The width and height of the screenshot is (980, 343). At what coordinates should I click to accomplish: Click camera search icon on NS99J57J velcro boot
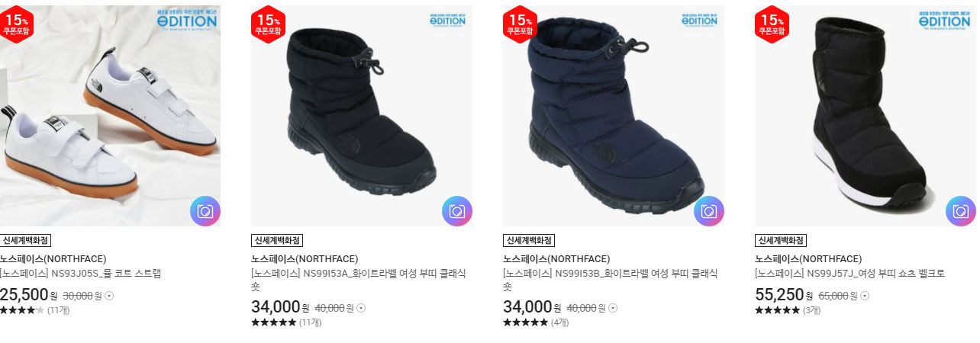click(961, 211)
